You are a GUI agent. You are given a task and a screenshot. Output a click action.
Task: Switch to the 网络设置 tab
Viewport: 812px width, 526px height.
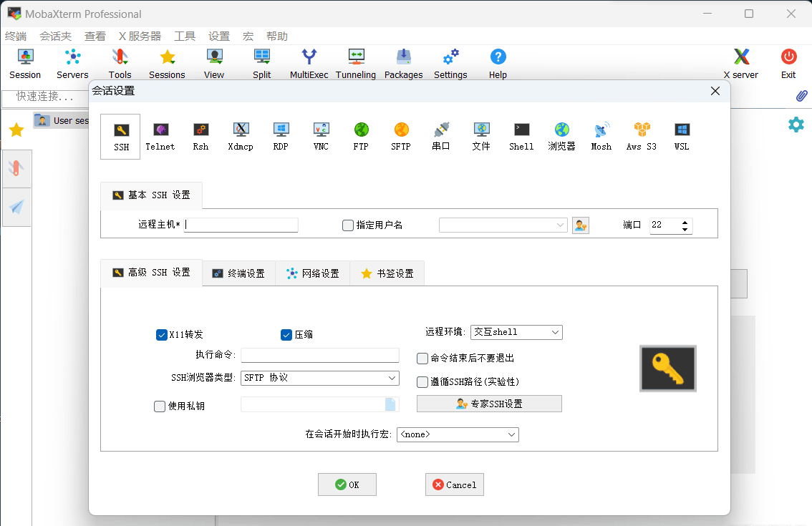[313, 273]
